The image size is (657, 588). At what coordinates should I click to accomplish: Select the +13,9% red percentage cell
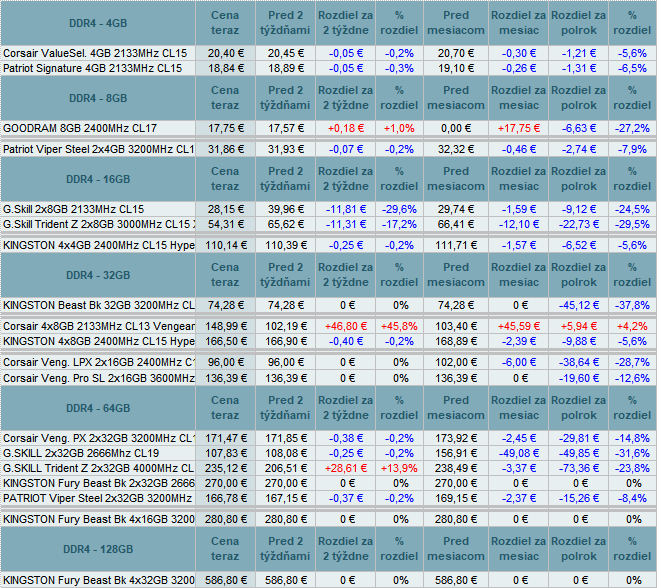(x=399, y=468)
